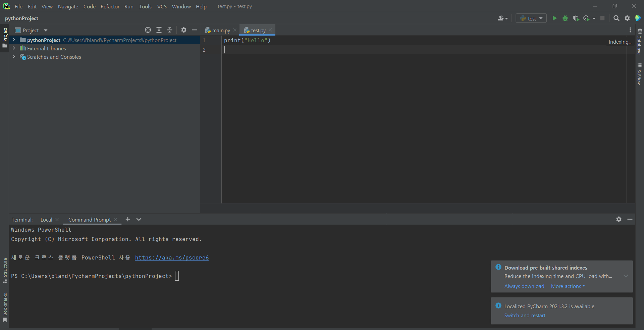
Task: Toggle the Project tool window sidebar button
Action: 5,38
